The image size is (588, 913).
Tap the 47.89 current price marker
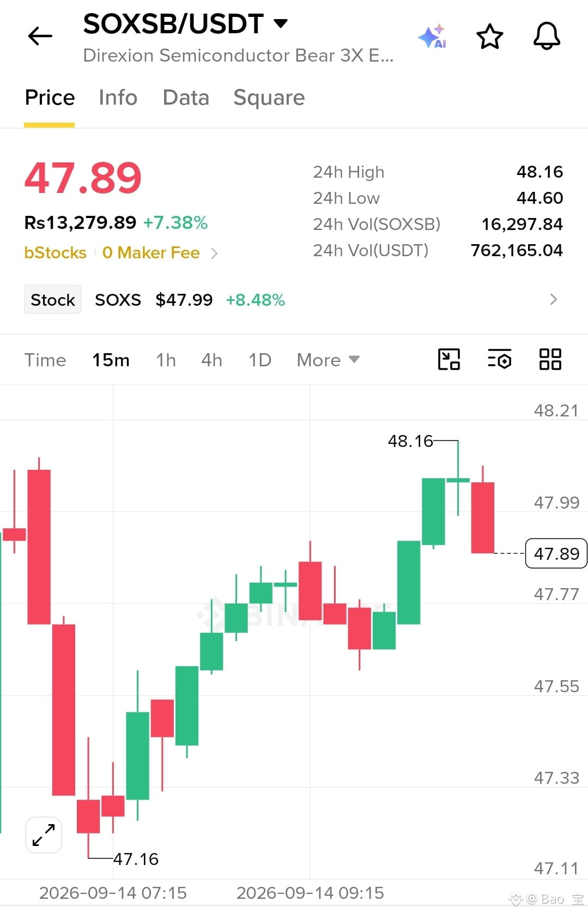[556, 553]
